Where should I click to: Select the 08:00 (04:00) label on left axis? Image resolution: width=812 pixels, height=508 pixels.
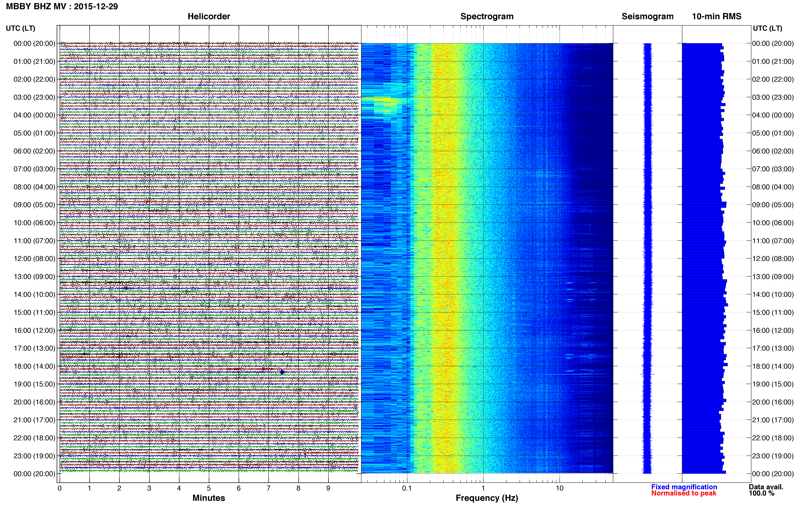[x=34, y=187]
